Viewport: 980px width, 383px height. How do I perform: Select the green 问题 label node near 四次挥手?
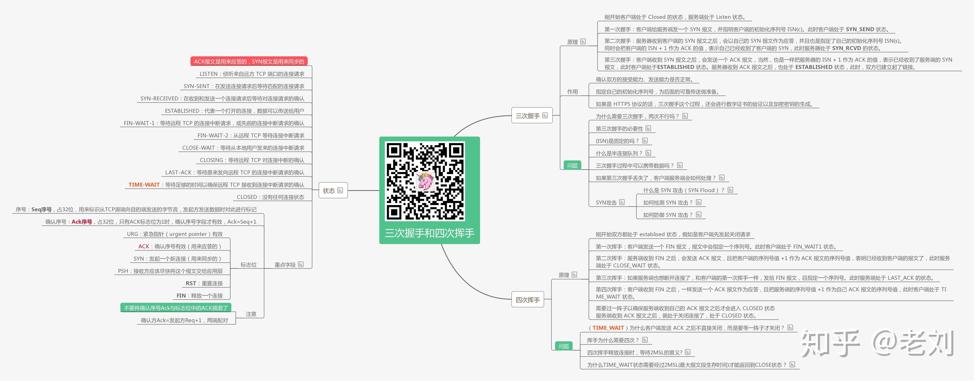(x=564, y=345)
